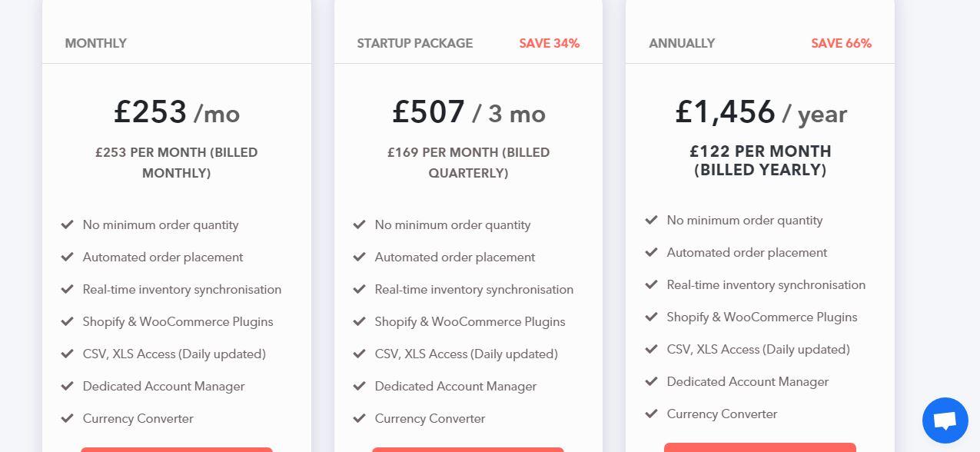
Task: Click the red button under the Monthly plan
Action: tap(177, 450)
